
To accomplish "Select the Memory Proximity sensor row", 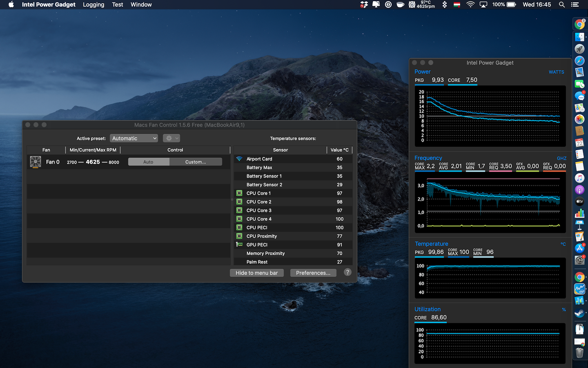I will (x=293, y=253).
